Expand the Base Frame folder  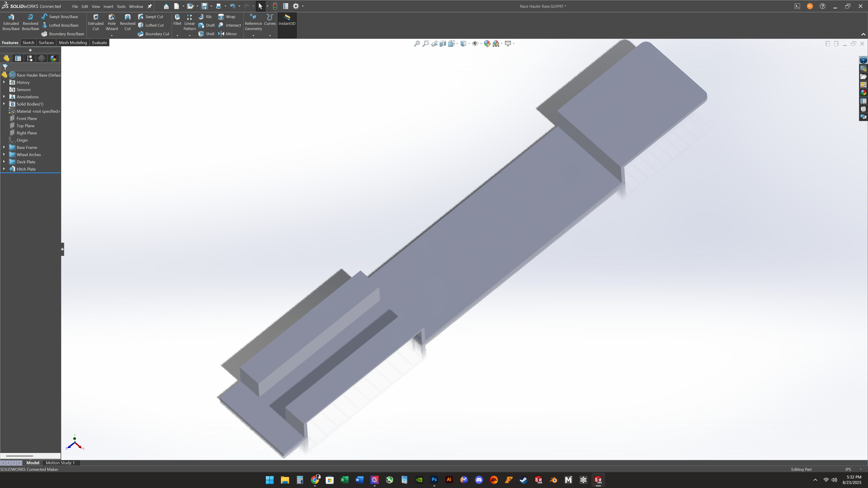pos(4,148)
